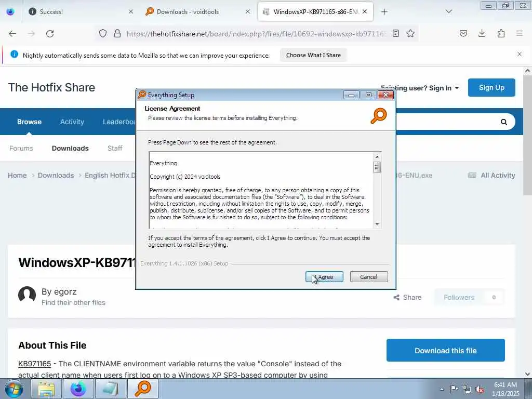The width and height of the screenshot is (532, 399).
Task: Click the Share icon link
Action: coord(407,298)
